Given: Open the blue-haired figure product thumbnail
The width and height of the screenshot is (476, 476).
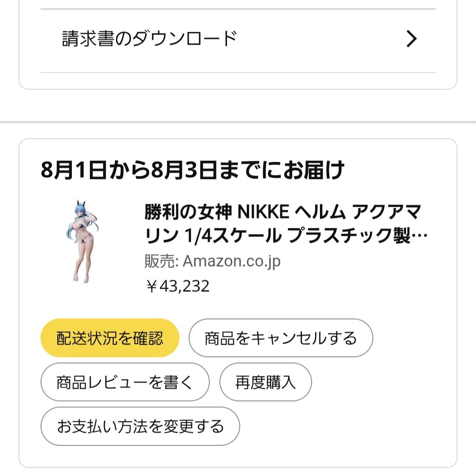Looking at the screenshot, I should [82, 242].
